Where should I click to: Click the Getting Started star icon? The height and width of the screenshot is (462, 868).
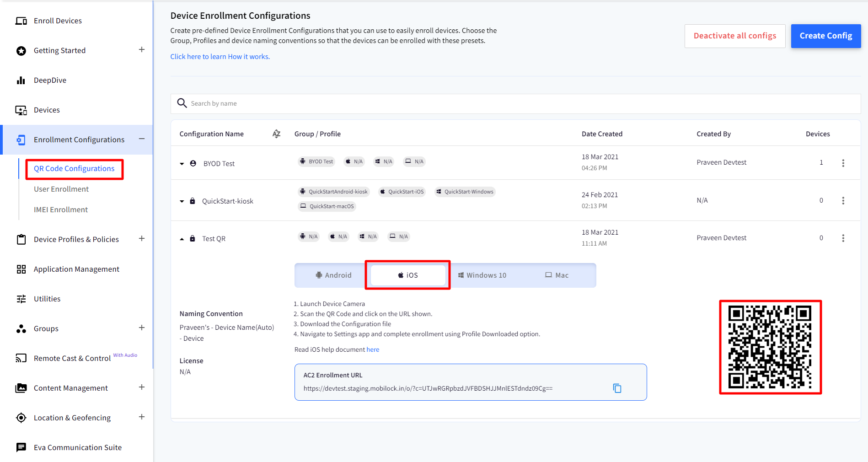point(21,51)
